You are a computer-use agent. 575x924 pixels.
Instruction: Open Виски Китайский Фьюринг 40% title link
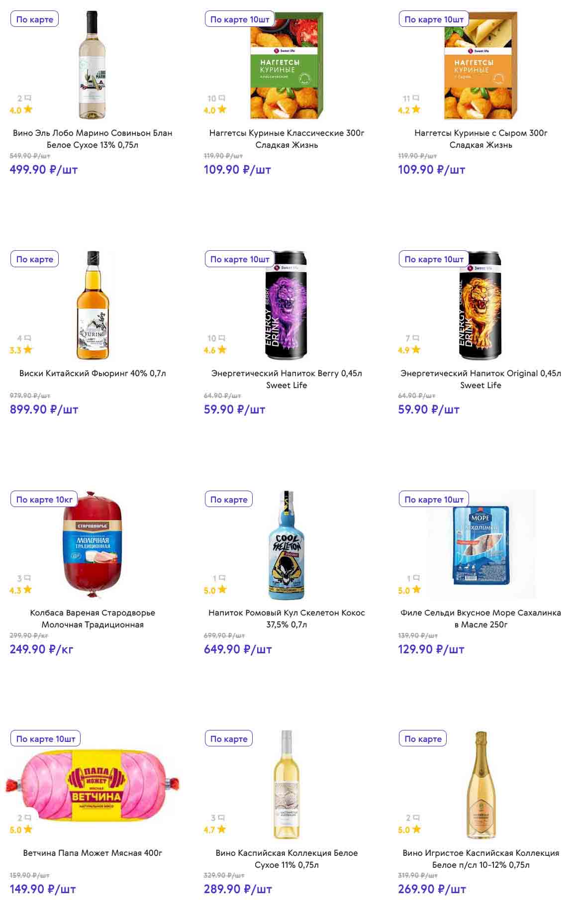coord(93,373)
